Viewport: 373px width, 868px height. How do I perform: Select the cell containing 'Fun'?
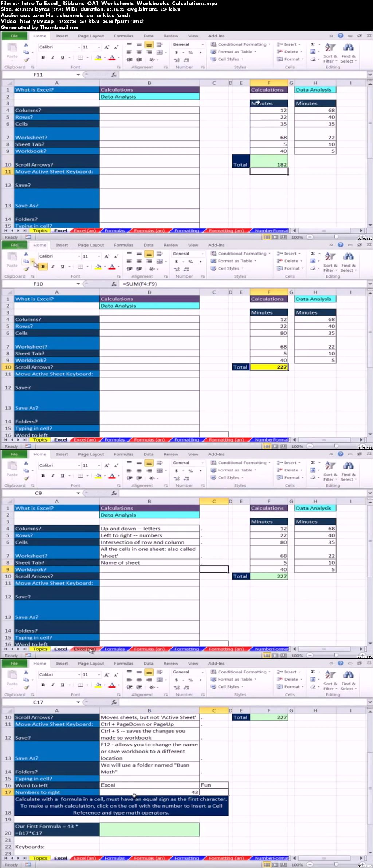tap(214, 785)
